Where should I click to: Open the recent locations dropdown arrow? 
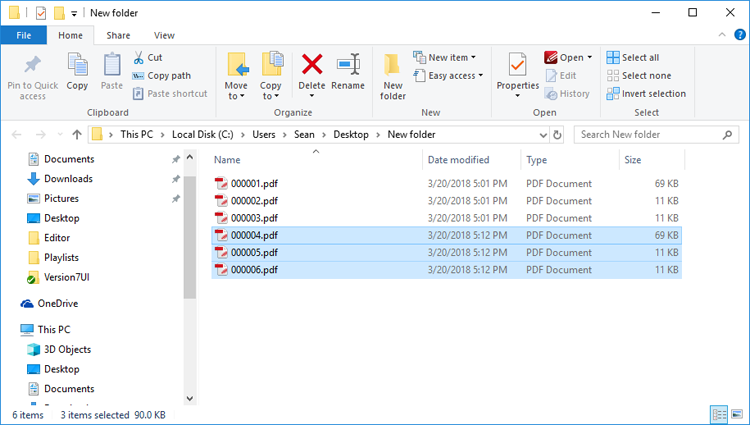pos(60,135)
